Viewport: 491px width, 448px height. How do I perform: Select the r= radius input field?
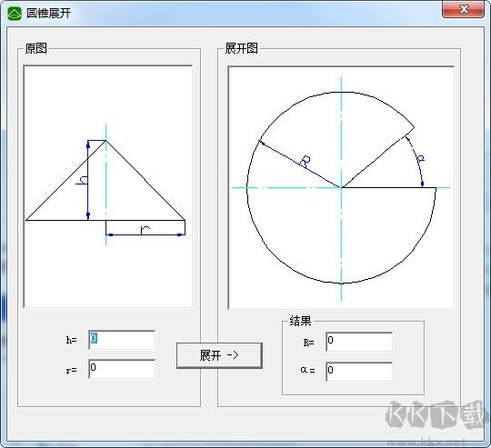(122, 369)
